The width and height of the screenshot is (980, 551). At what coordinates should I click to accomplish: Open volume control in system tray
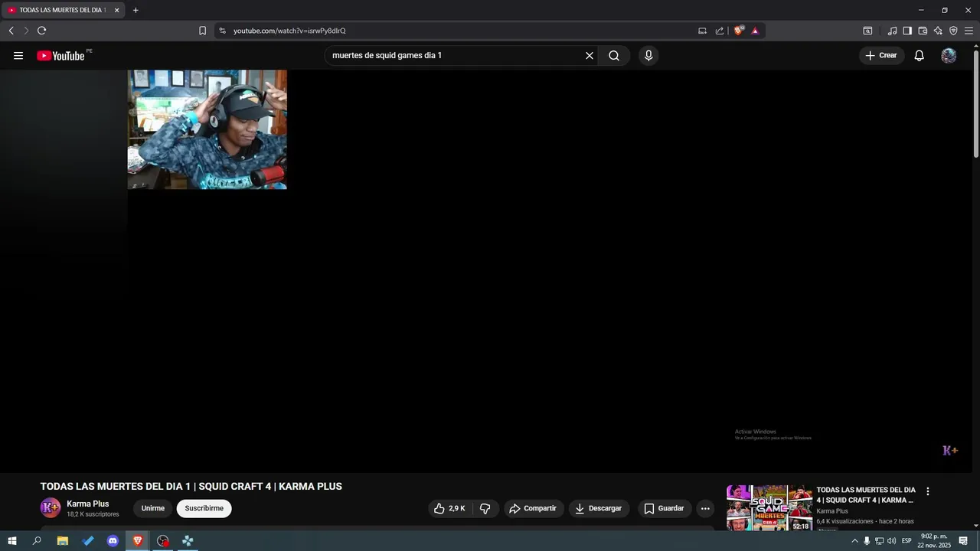[891, 541]
